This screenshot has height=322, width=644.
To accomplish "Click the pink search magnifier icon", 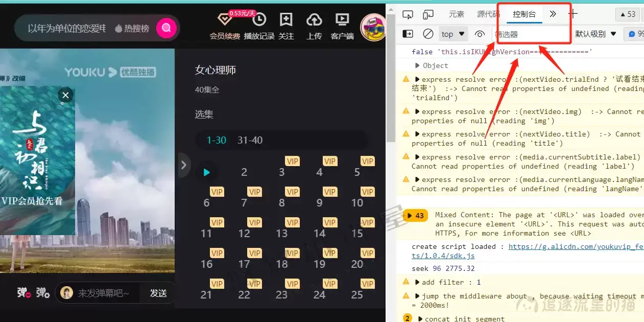I will pyautogui.click(x=166, y=28).
